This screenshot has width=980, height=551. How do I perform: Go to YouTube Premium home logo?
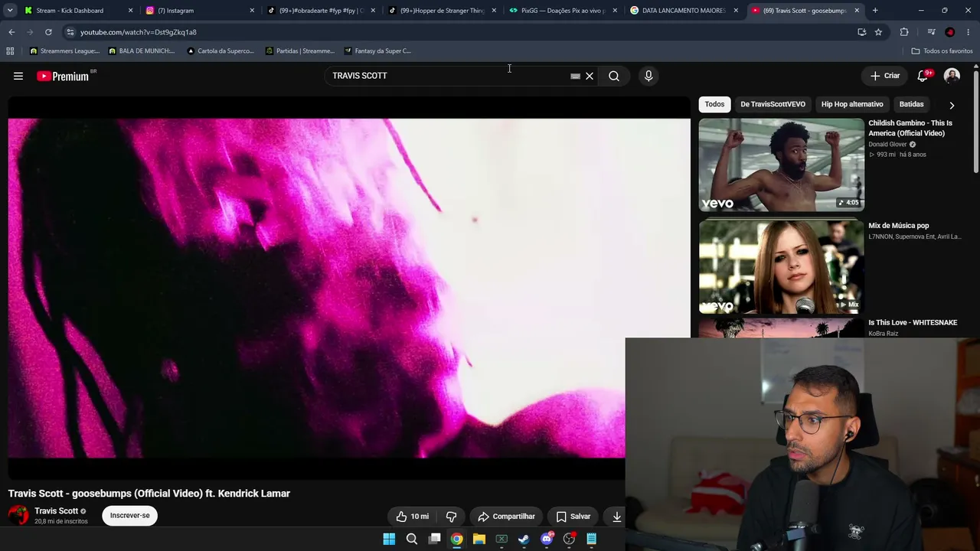coord(64,76)
